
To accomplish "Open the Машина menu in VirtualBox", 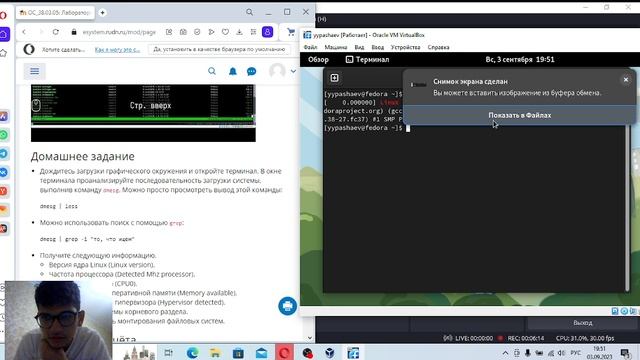I will 336,47.
